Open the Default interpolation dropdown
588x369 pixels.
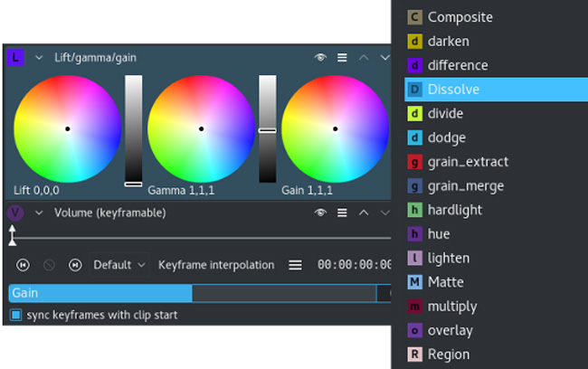click(x=119, y=265)
